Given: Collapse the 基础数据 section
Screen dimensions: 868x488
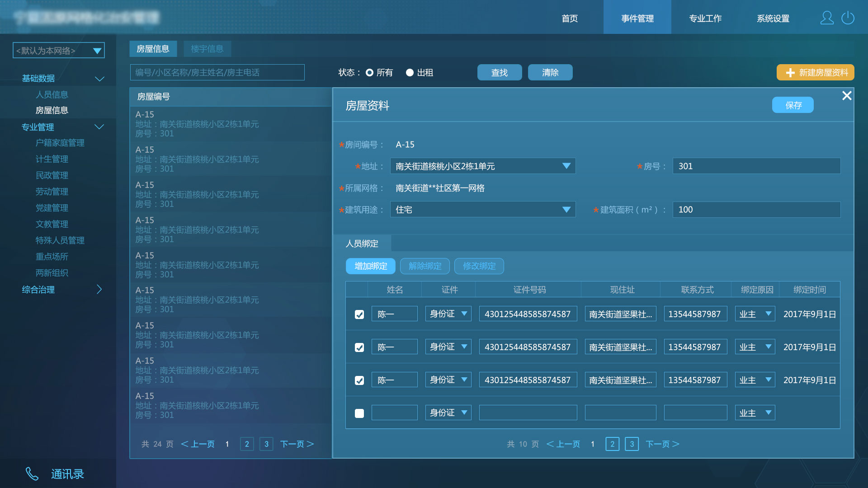Looking at the screenshot, I should click(x=99, y=79).
